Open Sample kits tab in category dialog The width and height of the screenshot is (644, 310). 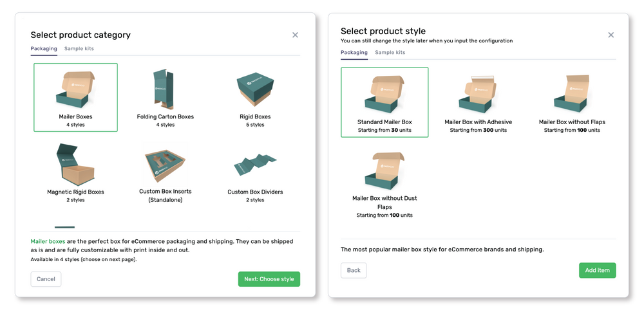pos(79,48)
